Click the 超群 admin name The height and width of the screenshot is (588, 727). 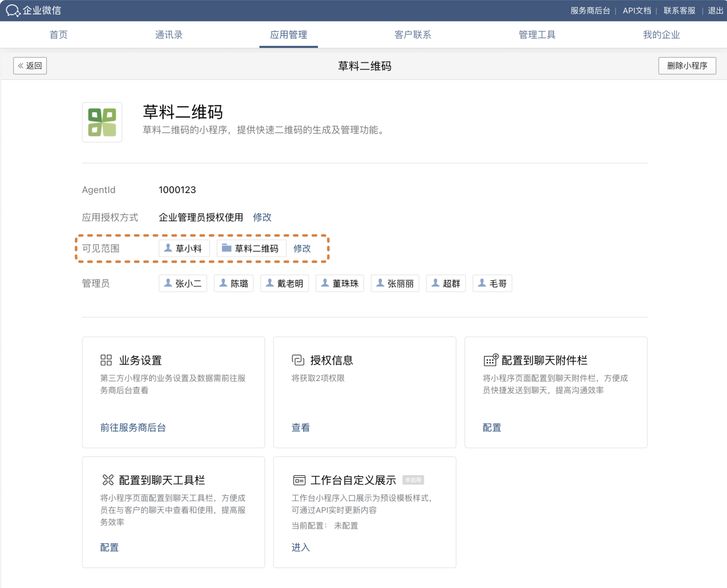coord(451,284)
